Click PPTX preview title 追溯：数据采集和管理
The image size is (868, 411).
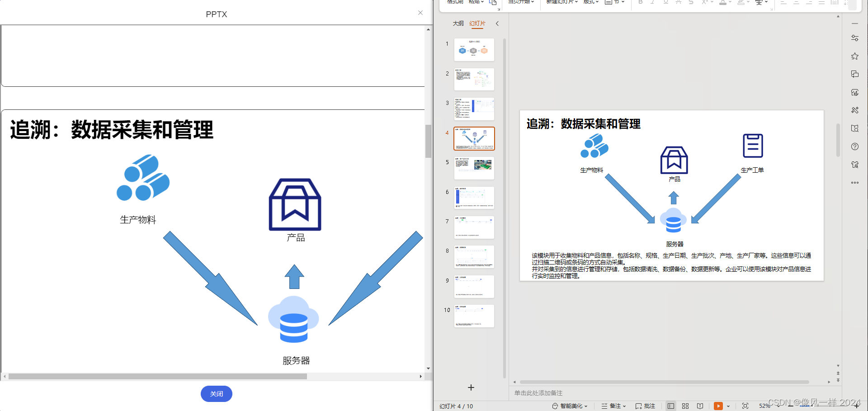click(x=112, y=130)
